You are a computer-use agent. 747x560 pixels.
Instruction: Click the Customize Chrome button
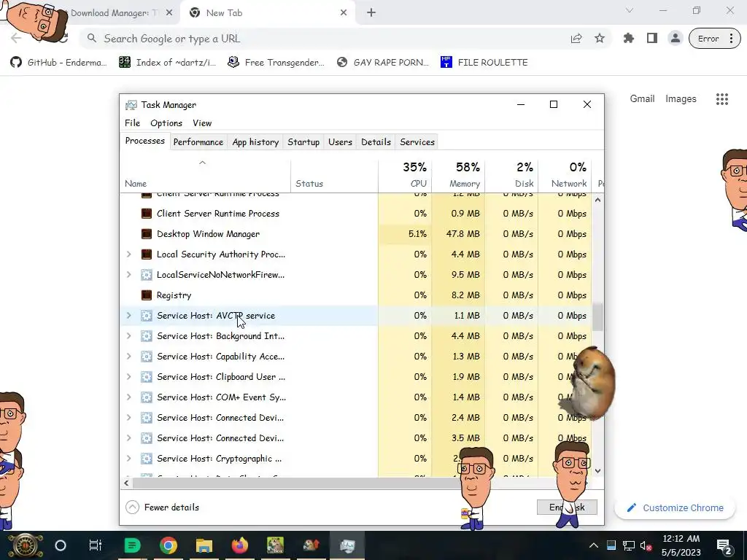coord(675,508)
